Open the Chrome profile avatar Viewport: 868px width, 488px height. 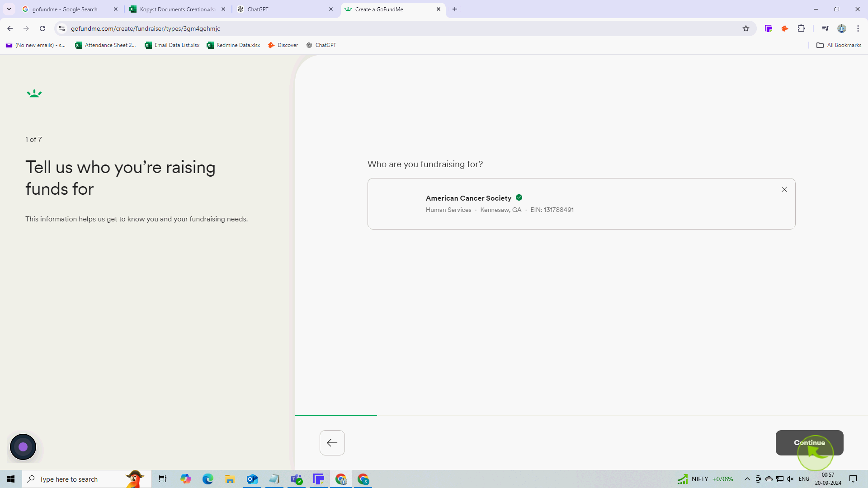pos(842,28)
